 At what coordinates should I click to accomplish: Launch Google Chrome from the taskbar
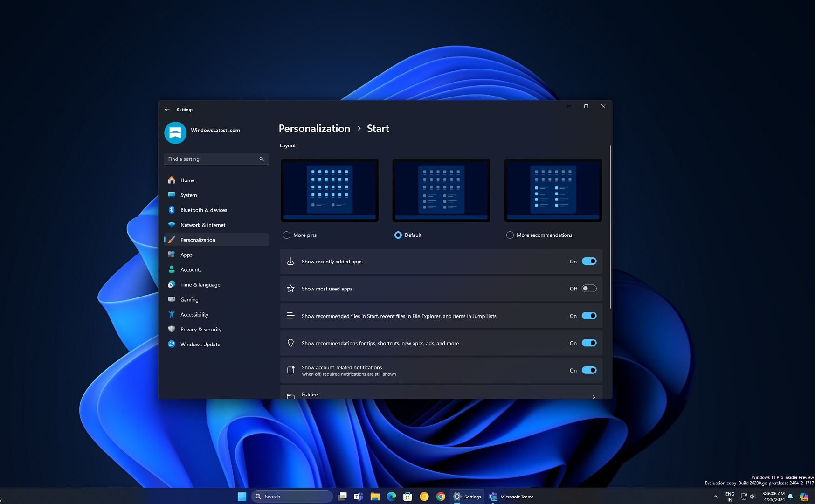click(x=441, y=497)
